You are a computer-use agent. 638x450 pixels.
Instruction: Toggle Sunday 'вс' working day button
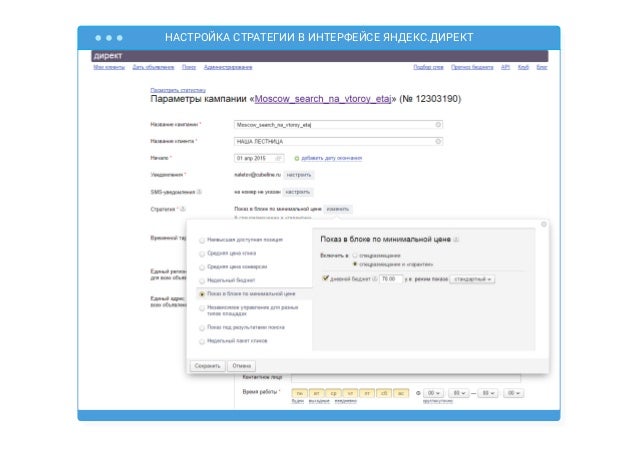[x=401, y=393]
